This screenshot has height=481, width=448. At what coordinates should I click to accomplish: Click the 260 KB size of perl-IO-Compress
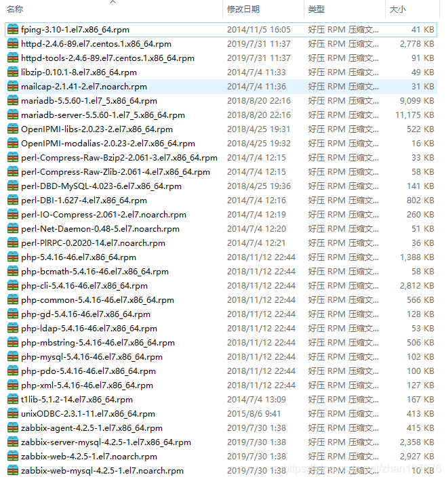pyautogui.click(x=420, y=215)
